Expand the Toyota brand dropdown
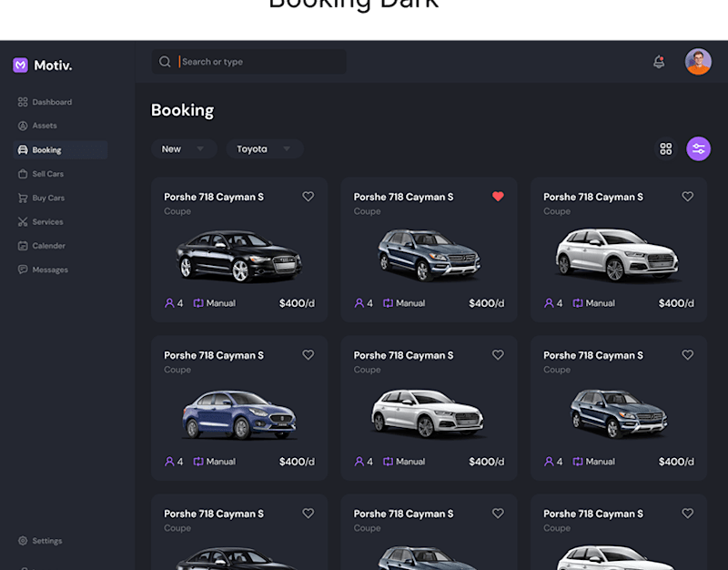This screenshot has height=570, width=728. point(265,148)
